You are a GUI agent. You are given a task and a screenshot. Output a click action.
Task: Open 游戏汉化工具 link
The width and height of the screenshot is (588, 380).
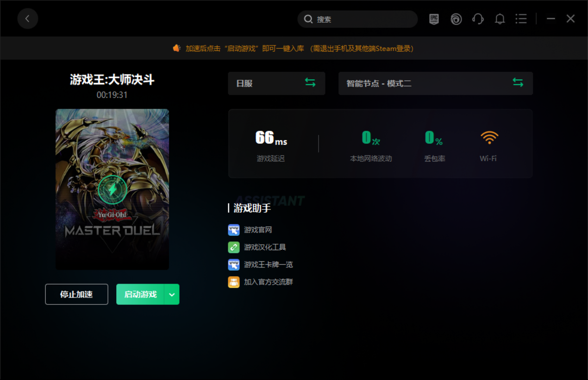point(265,247)
